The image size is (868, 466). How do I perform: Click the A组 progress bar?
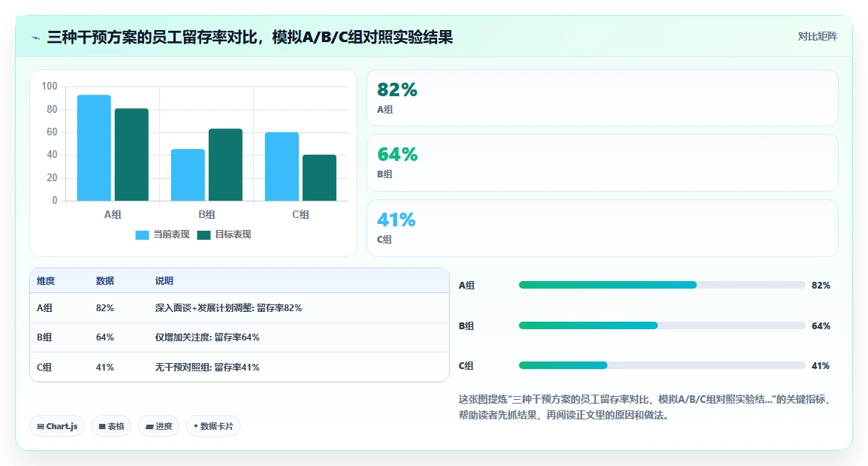[x=662, y=285]
